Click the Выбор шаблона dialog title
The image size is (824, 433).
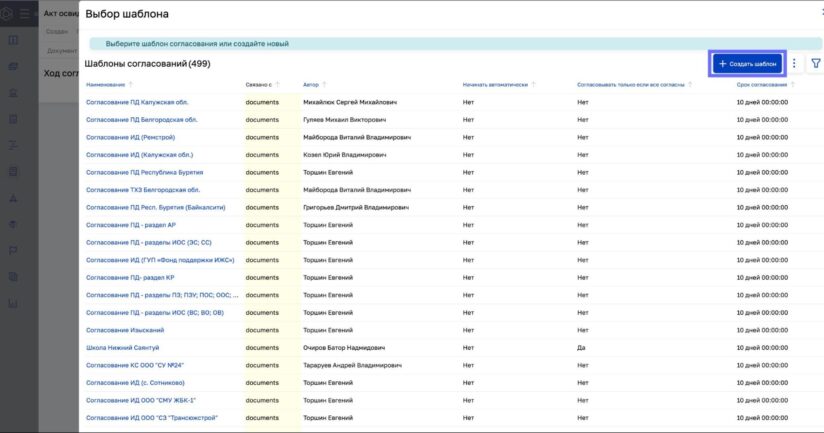[127, 14]
